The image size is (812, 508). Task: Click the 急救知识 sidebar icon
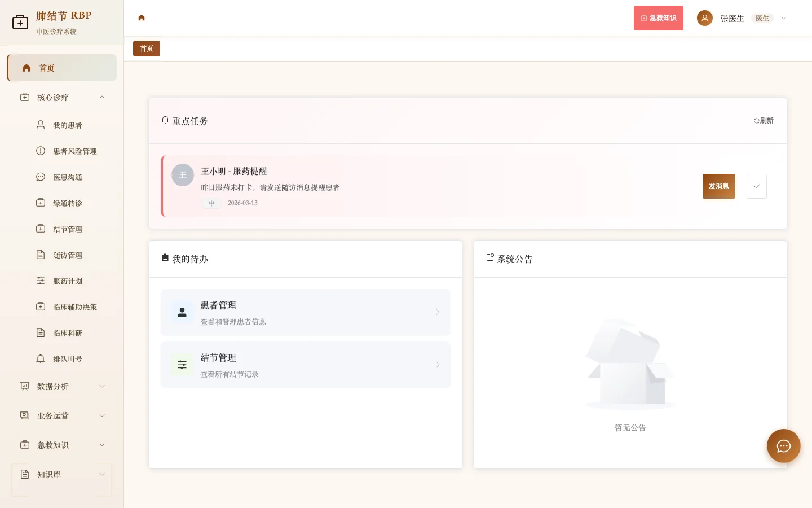click(25, 445)
